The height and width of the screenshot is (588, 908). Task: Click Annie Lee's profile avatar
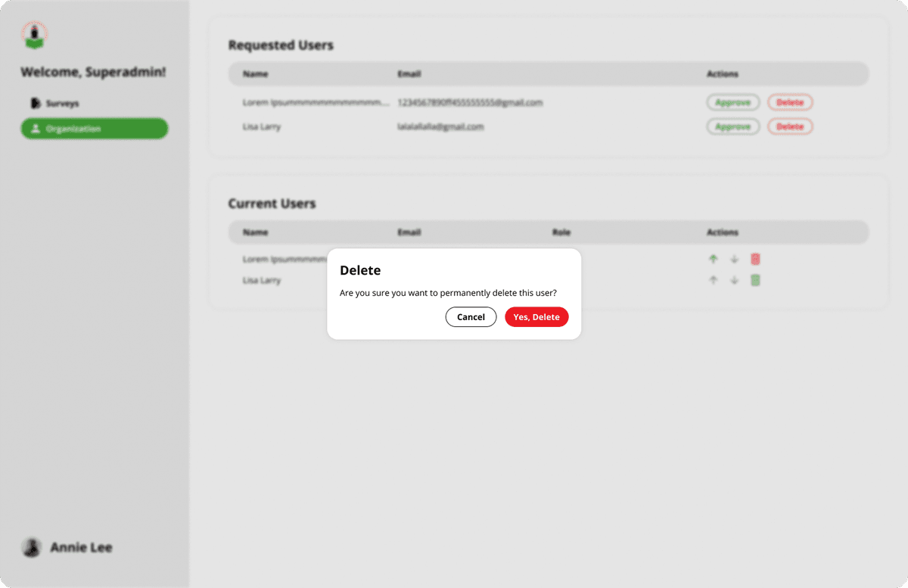(32, 547)
